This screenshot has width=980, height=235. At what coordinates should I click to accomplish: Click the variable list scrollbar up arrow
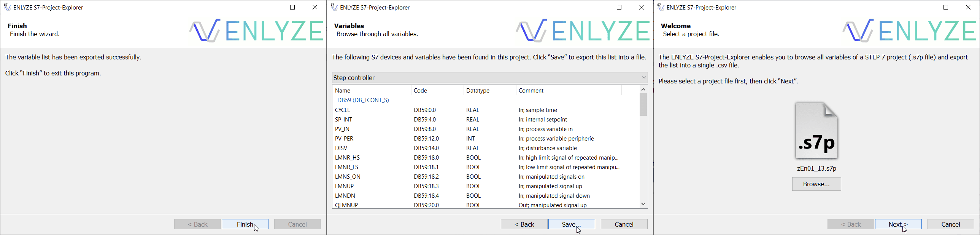coord(643,89)
